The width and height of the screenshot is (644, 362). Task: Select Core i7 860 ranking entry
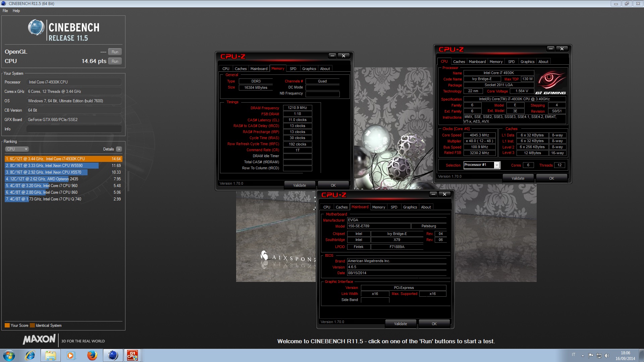tap(63, 192)
